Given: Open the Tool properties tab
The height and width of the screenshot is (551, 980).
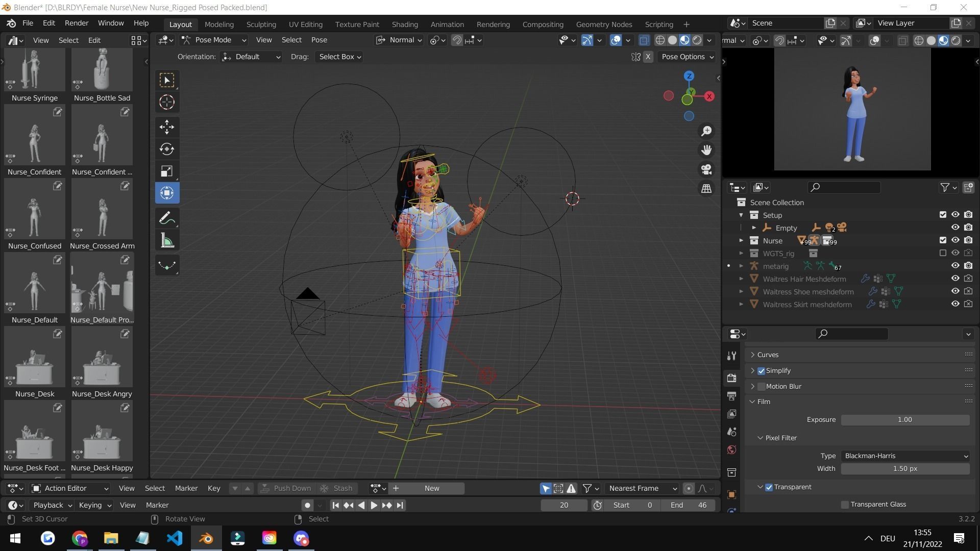Looking at the screenshot, I should (731, 356).
